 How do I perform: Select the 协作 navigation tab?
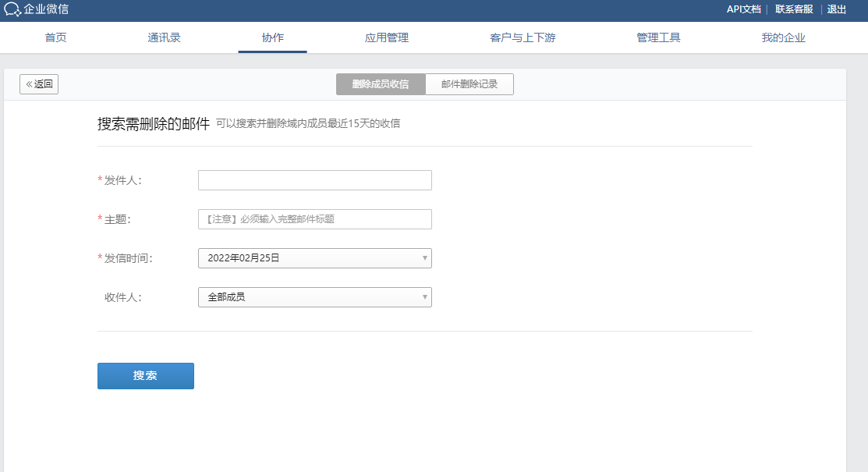272,37
